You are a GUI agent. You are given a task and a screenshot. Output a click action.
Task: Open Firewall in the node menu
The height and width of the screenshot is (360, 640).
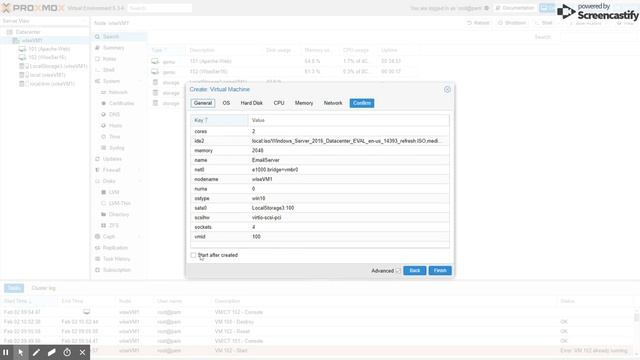pos(111,170)
